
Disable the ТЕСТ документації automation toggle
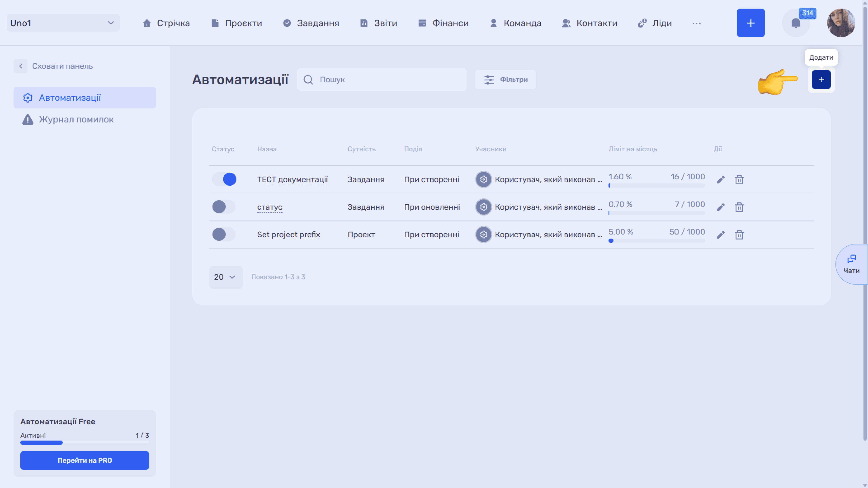click(x=224, y=179)
